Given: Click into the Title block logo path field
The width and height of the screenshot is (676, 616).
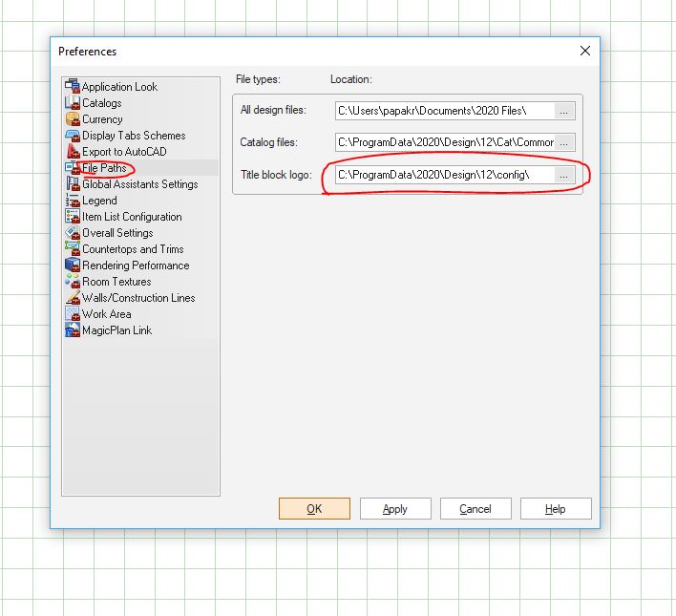Looking at the screenshot, I should pos(444,176).
